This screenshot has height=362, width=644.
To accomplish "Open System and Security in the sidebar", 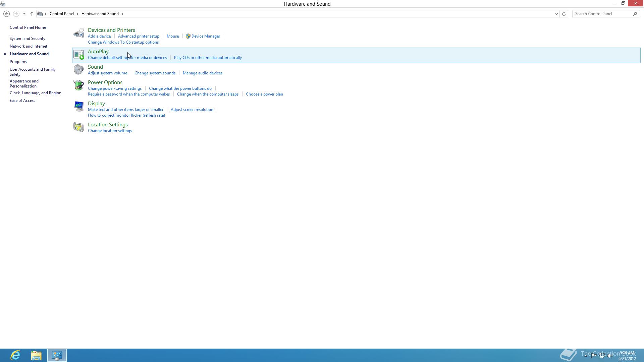I will 27,39.
